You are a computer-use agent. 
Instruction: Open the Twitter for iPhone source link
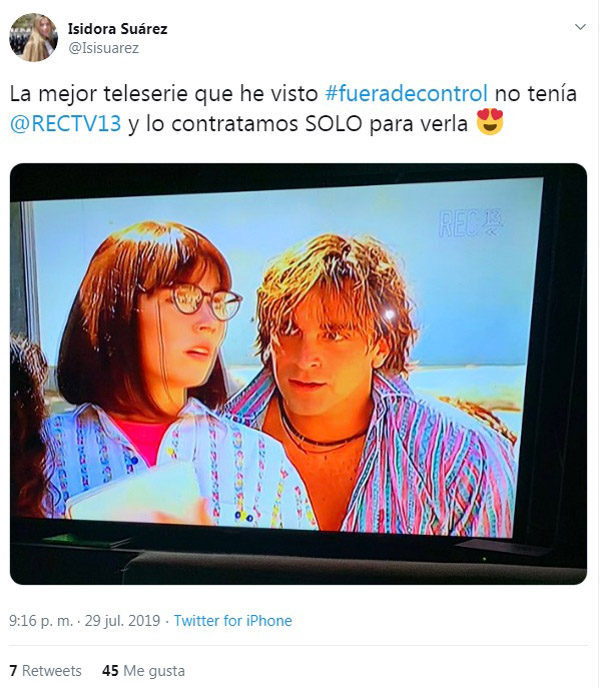[x=233, y=621]
